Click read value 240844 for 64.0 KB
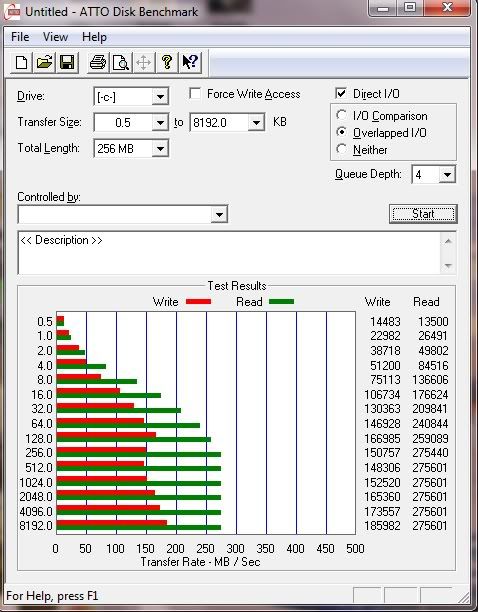 (430, 423)
